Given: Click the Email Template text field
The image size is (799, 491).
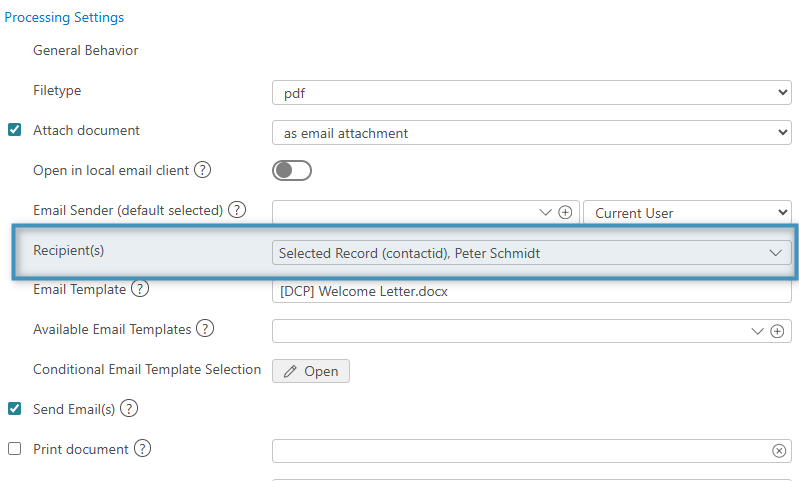Looking at the screenshot, I should pos(531,292).
